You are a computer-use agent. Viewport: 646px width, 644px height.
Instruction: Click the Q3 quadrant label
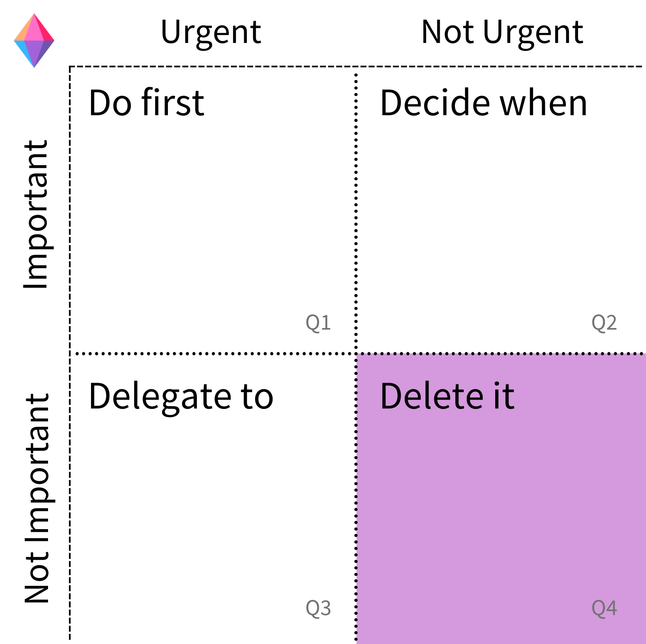pyautogui.click(x=318, y=608)
